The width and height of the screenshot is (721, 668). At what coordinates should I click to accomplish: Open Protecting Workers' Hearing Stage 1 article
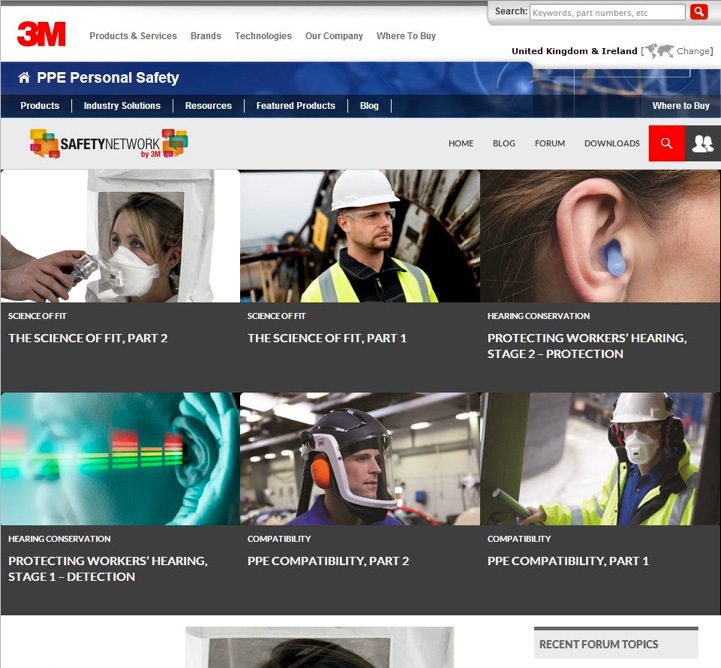point(108,569)
